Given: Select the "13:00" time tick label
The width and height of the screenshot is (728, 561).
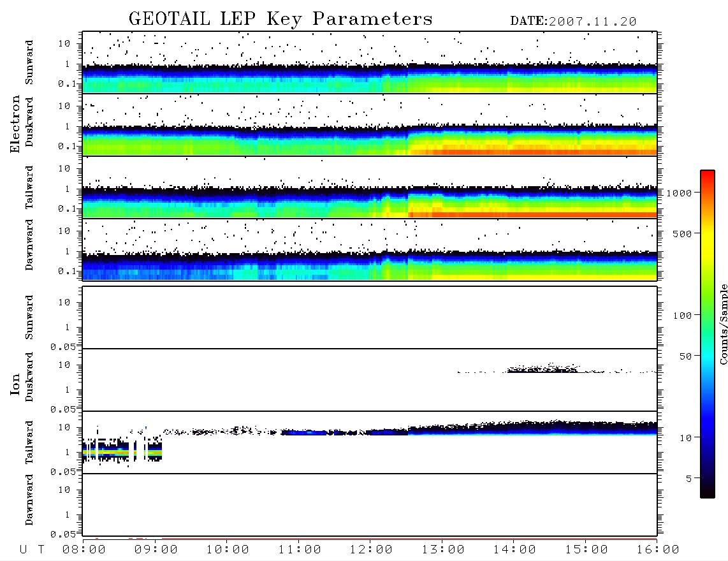Looking at the screenshot, I should coord(443,550).
